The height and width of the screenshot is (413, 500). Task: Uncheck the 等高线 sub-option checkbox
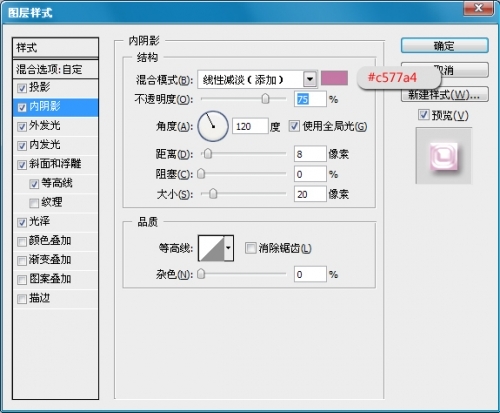(x=34, y=184)
